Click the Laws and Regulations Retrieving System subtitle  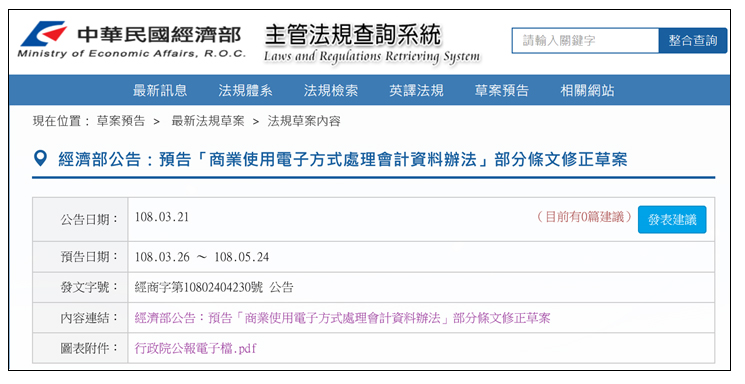(x=372, y=57)
